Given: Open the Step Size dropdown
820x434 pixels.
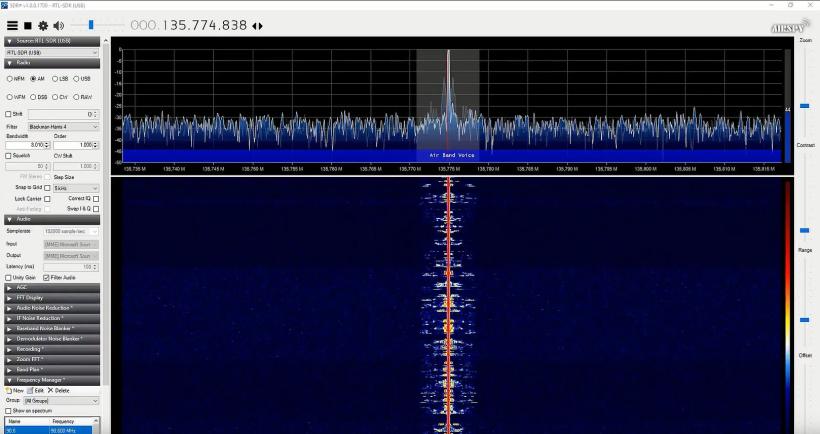Looking at the screenshot, I should click(75, 188).
